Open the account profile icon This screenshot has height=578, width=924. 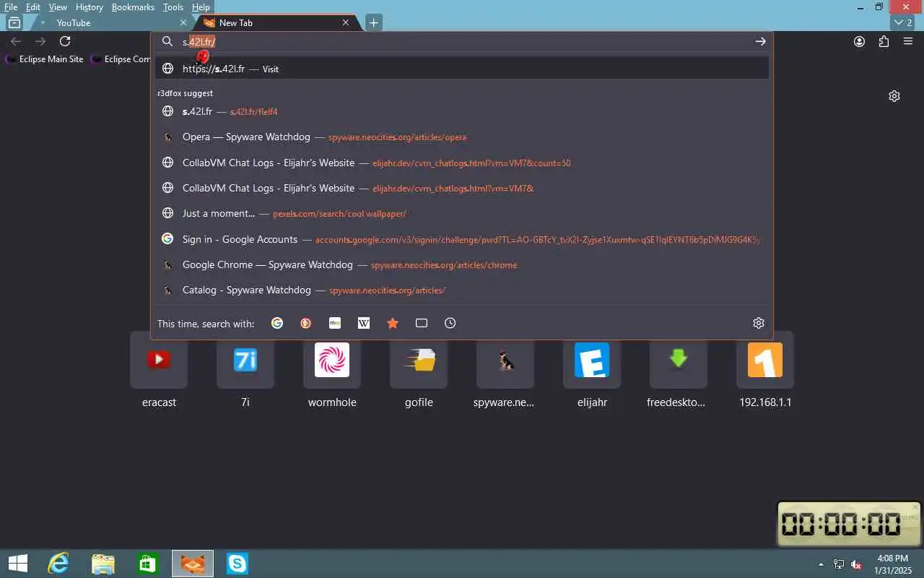[x=859, y=41]
